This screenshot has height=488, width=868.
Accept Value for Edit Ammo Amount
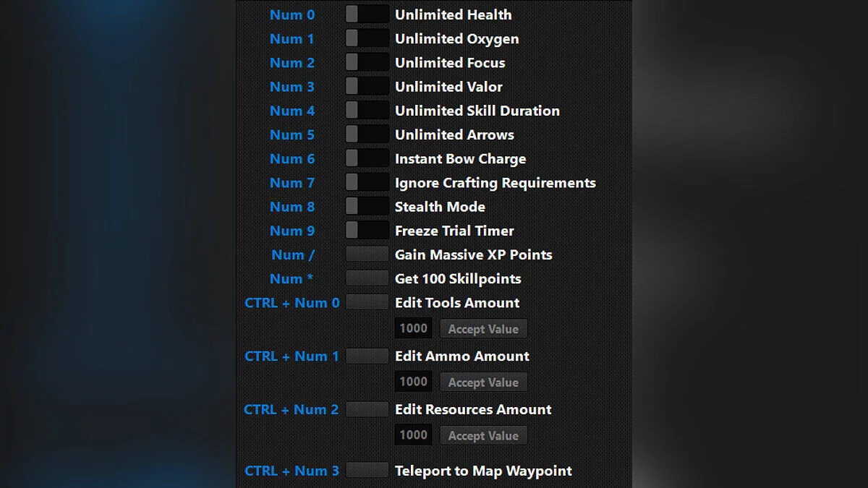(x=483, y=382)
